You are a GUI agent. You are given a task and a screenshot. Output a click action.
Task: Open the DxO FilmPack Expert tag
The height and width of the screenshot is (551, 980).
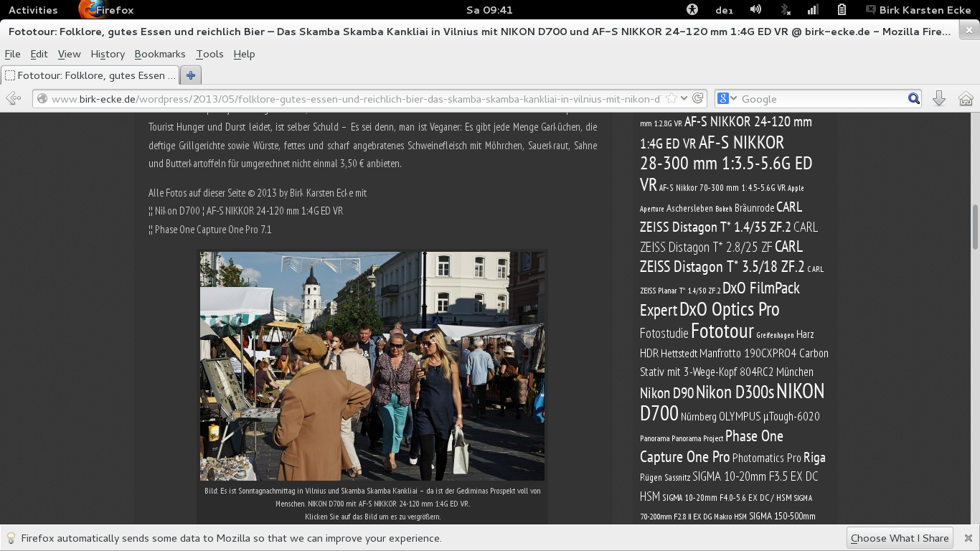click(720, 298)
